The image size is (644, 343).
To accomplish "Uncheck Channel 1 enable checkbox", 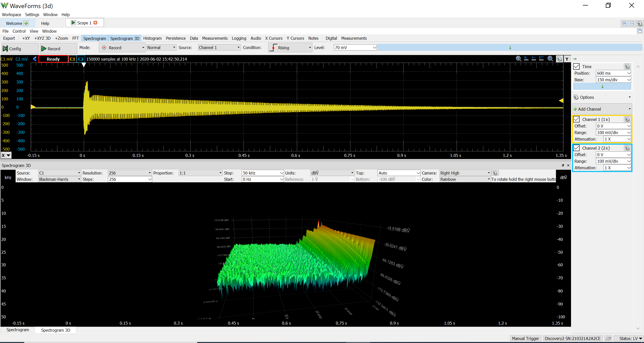I will 576,119.
